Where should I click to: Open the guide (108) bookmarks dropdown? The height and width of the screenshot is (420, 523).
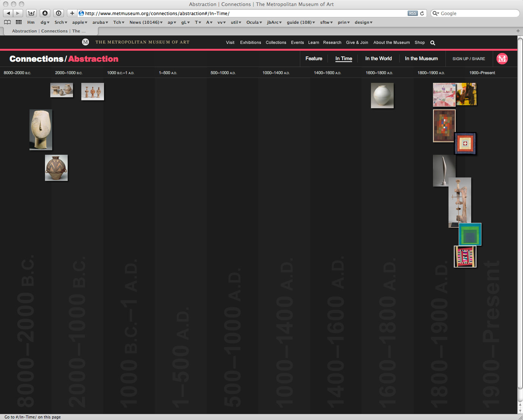[301, 22]
